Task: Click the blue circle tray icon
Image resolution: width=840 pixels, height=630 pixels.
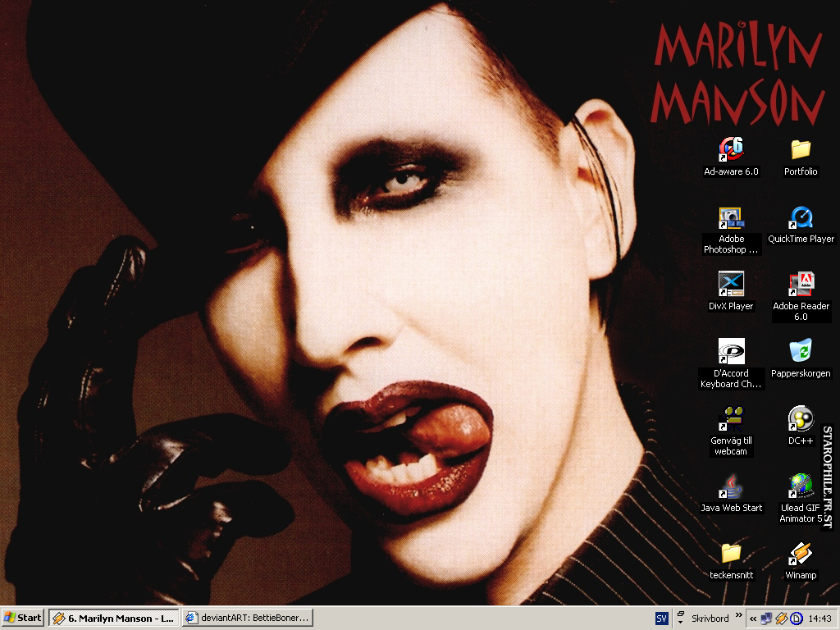Action: (x=797, y=619)
